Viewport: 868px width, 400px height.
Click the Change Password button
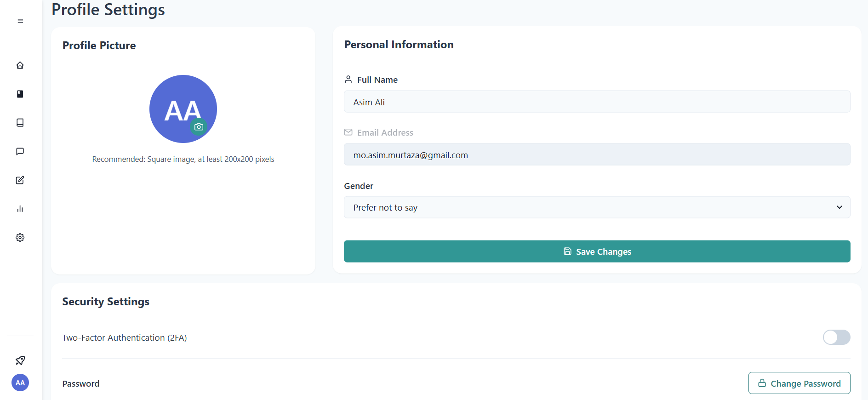pos(799,383)
